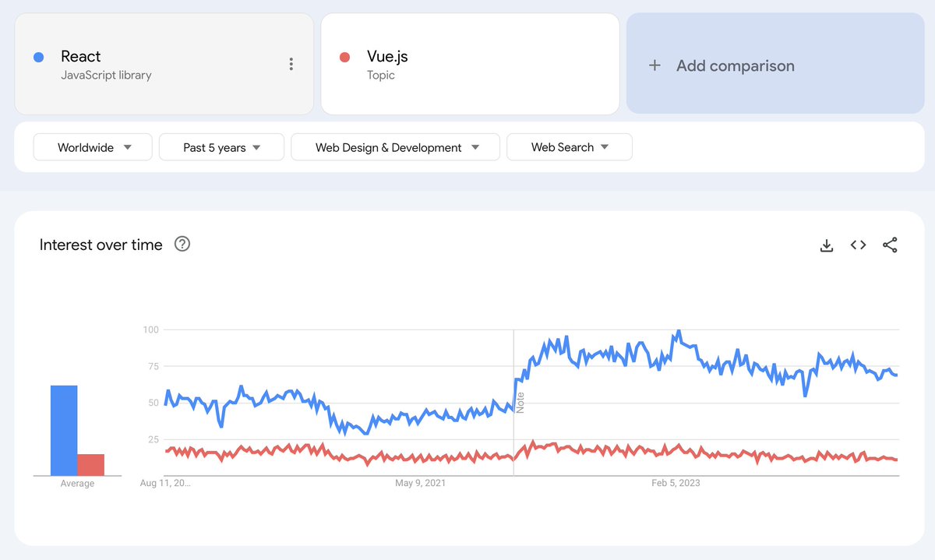The height and width of the screenshot is (560, 935).
Task: Share the interest over time chart
Action: click(890, 245)
